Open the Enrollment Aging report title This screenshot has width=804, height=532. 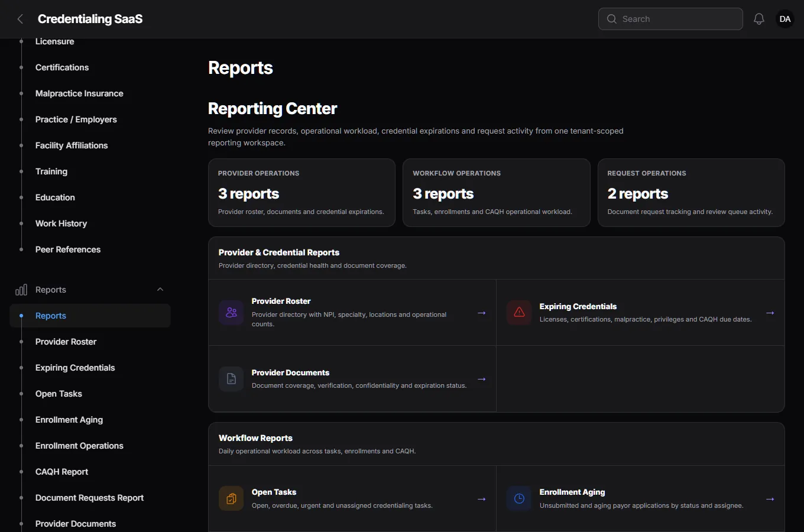click(572, 492)
